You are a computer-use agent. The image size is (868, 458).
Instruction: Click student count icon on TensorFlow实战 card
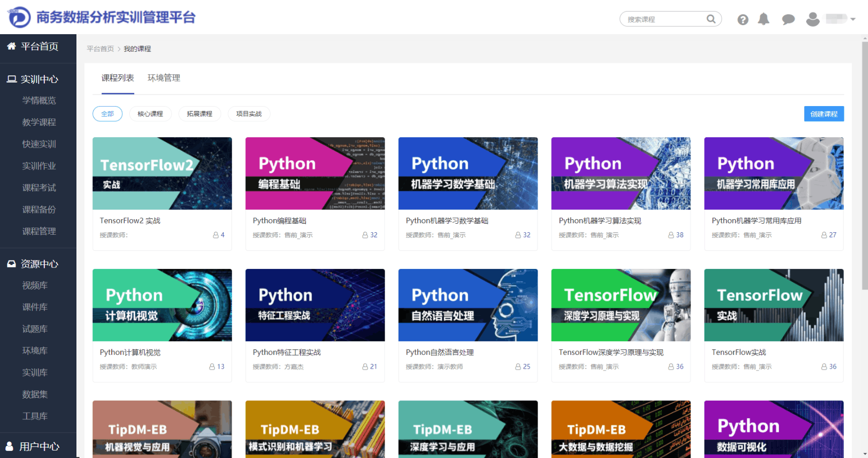point(824,367)
